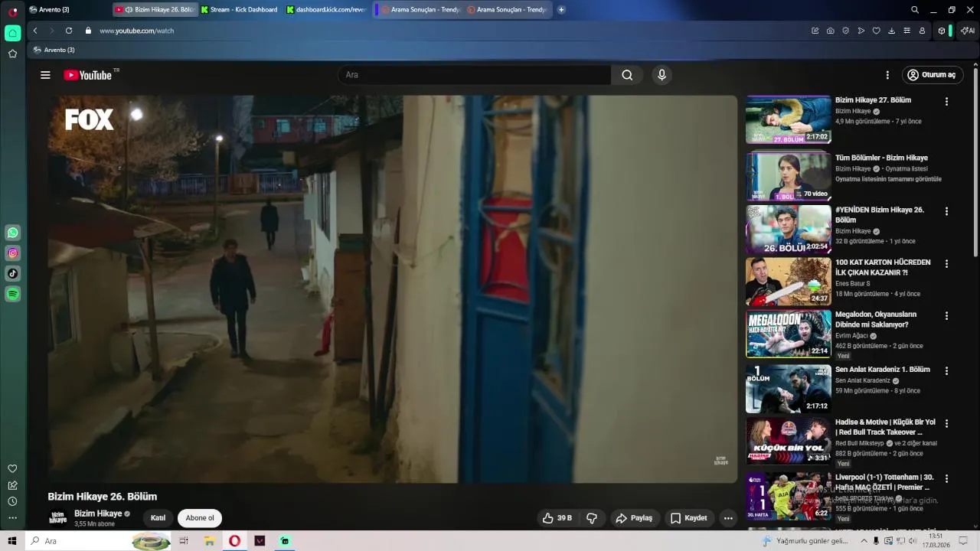
Task: Open Opera downloads toolbar icon
Action: pyautogui.click(x=891, y=31)
